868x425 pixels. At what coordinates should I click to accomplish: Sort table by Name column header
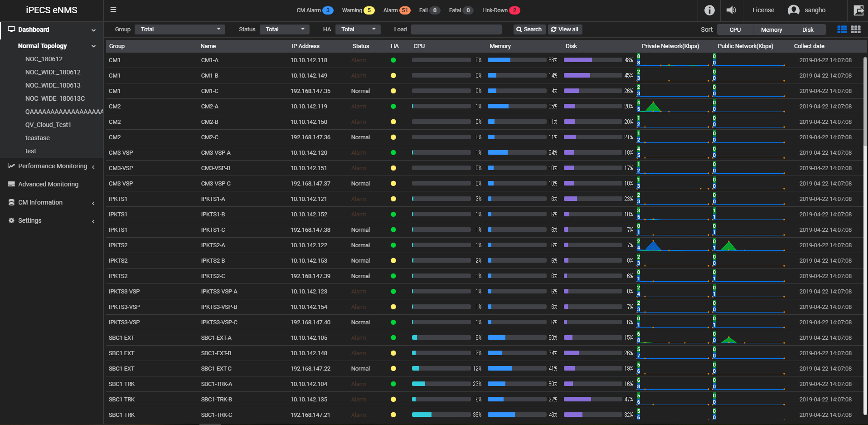tap(208, 46)
